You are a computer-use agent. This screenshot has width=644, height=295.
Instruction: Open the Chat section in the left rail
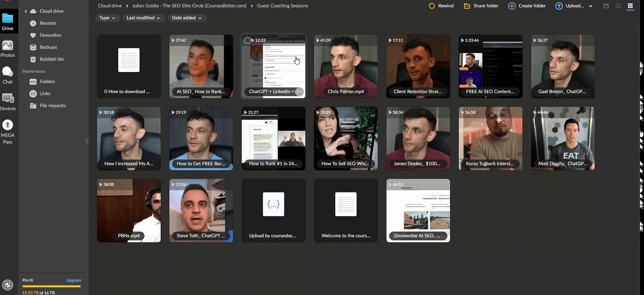tap(8, 75)
